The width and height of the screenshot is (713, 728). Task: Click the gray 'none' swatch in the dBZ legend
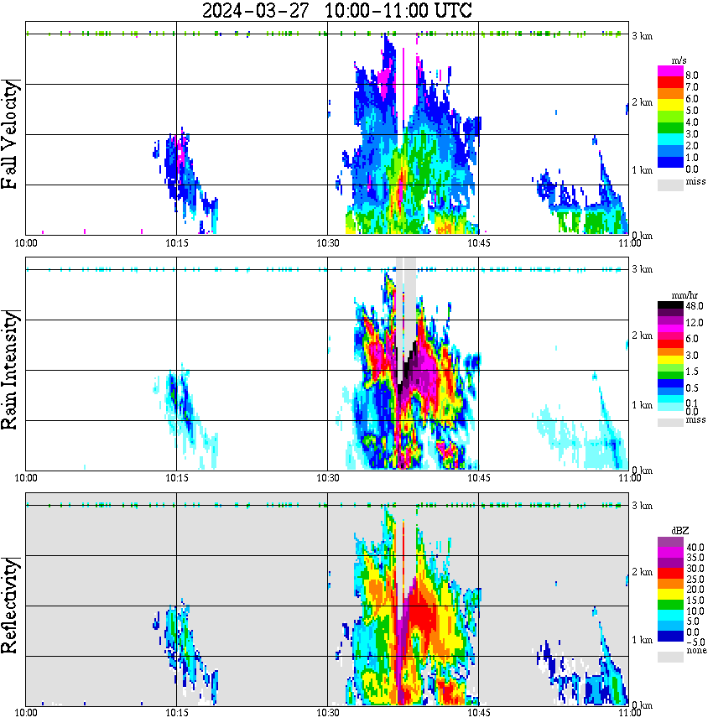coord(670,657)
